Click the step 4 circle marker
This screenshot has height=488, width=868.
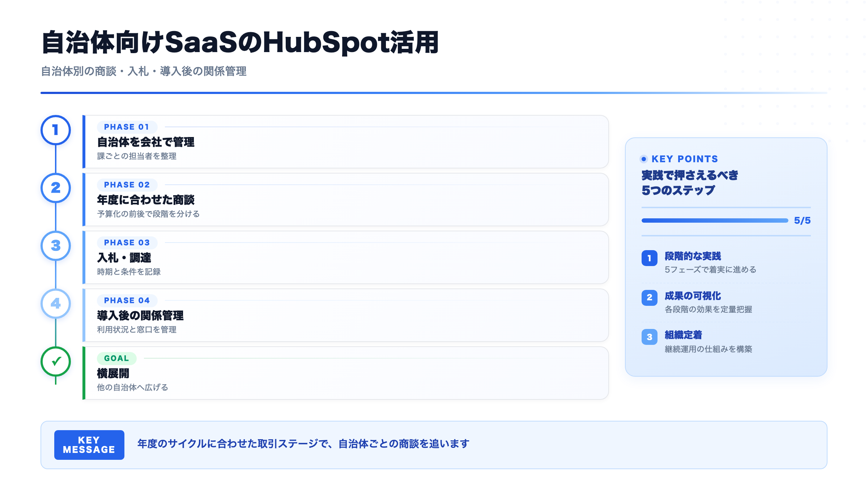pyautogui.click(x=56, y=304)
